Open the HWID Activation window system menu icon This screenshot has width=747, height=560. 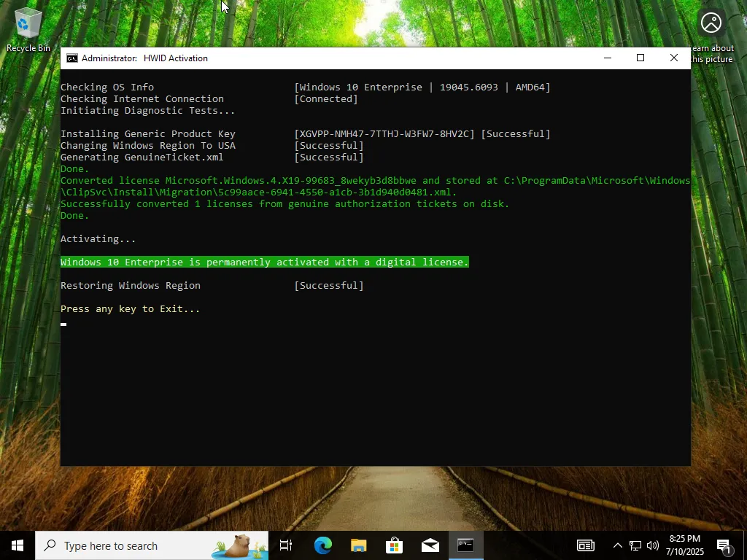tap(72, 58)
